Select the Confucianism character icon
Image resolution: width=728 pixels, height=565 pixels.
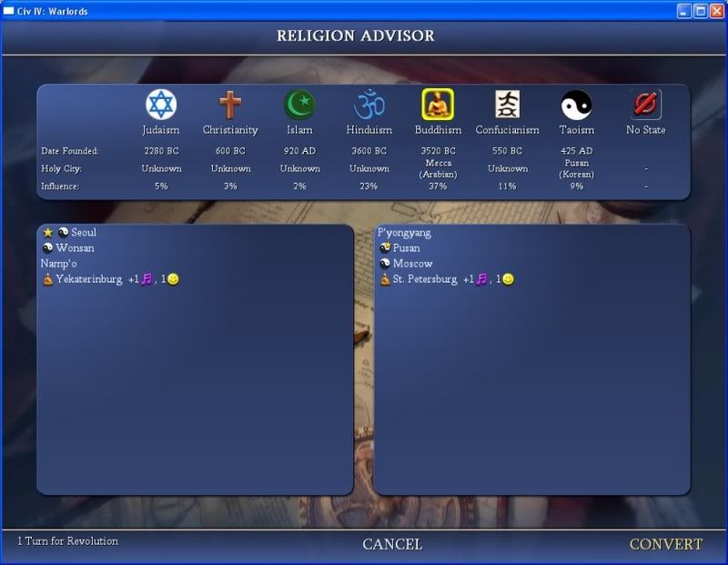[507, 105]
